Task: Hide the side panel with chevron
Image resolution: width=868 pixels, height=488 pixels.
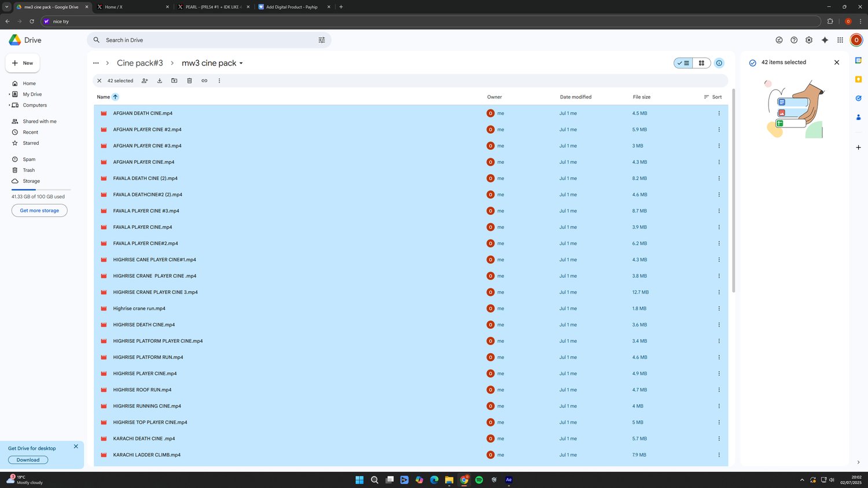Action: (858, 462)
